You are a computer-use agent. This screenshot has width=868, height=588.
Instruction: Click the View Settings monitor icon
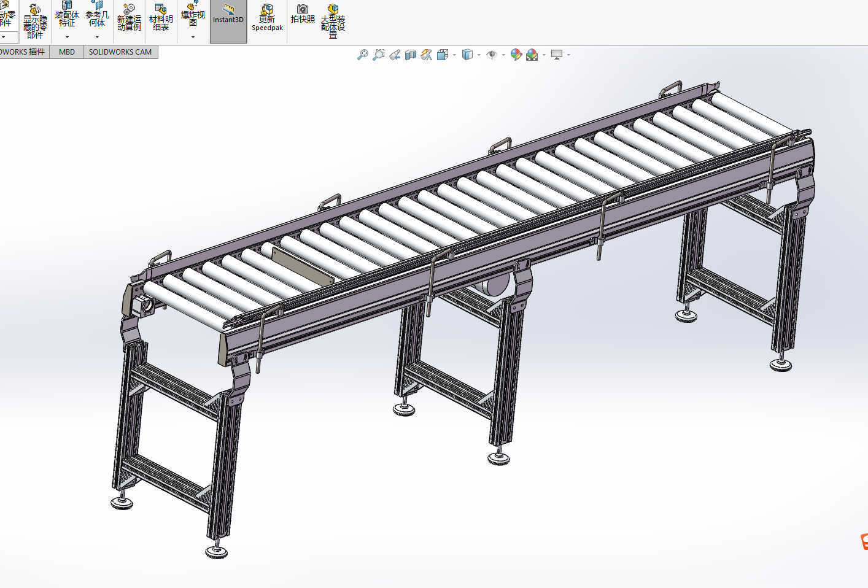tap(557, 55)
